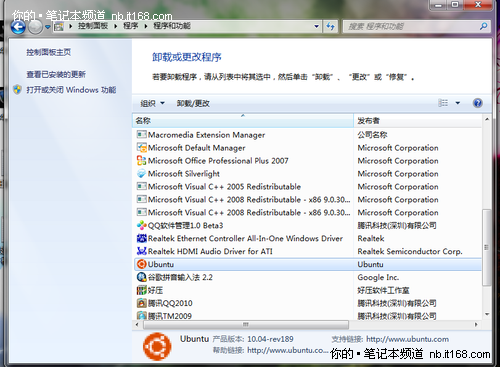
Task: Select 腾讯QQ2010 program icon
Action: point(142,303)
